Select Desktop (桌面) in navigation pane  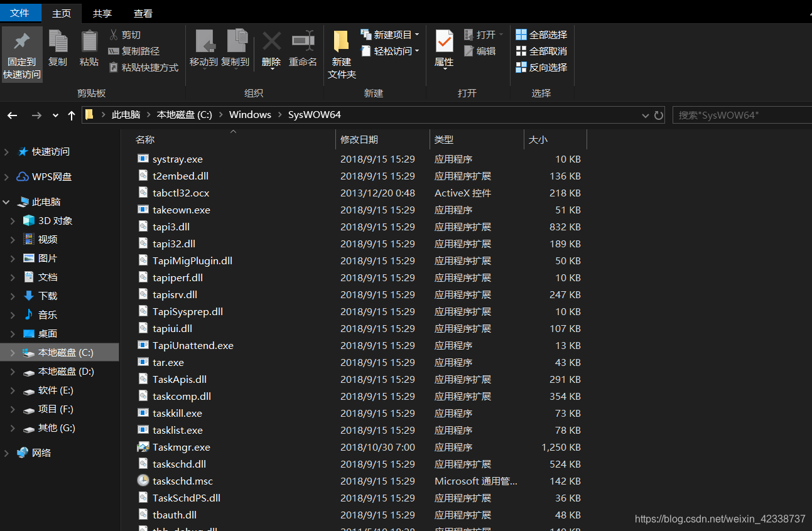[48, 334]
